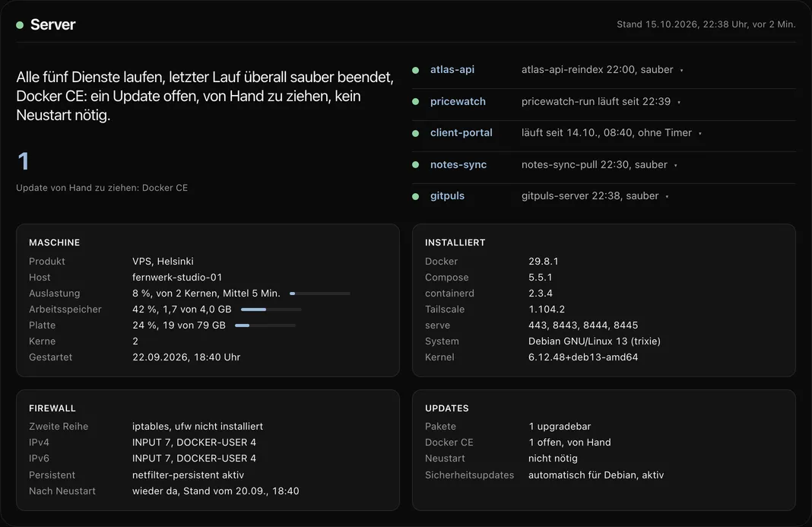The height and width of the screenshot is (527, 812).
Task: Open the pricewatch service link
Action: [x=458, y=102]
